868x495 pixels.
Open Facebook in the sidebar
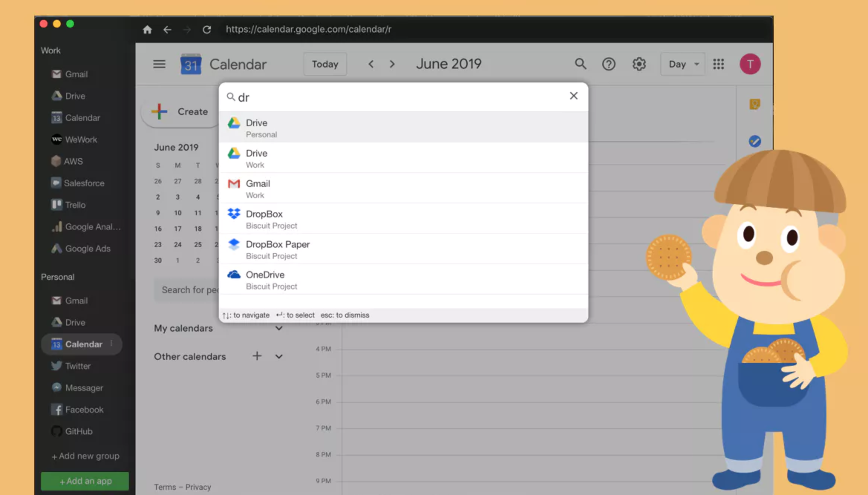[x=77, y=410]
